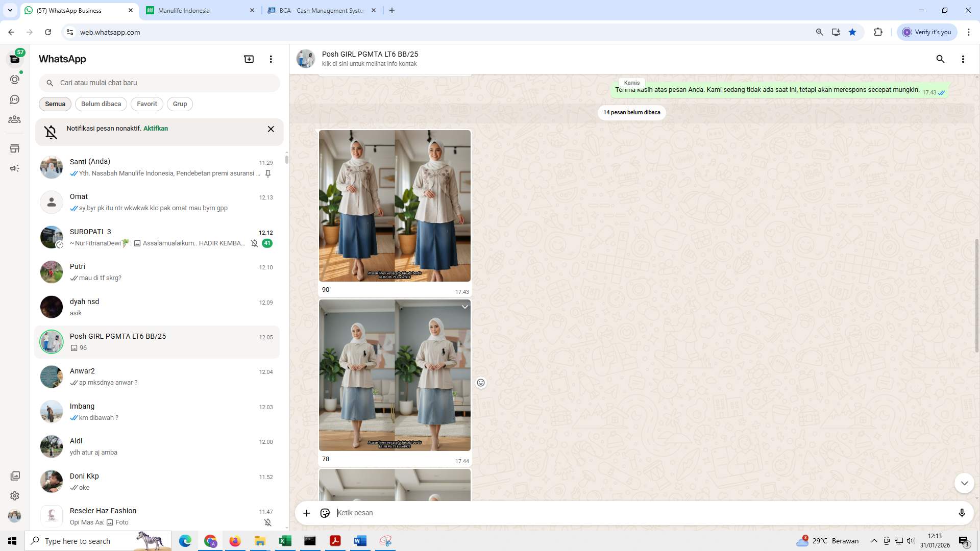Attach a file using the plus icon

[306, 513]
